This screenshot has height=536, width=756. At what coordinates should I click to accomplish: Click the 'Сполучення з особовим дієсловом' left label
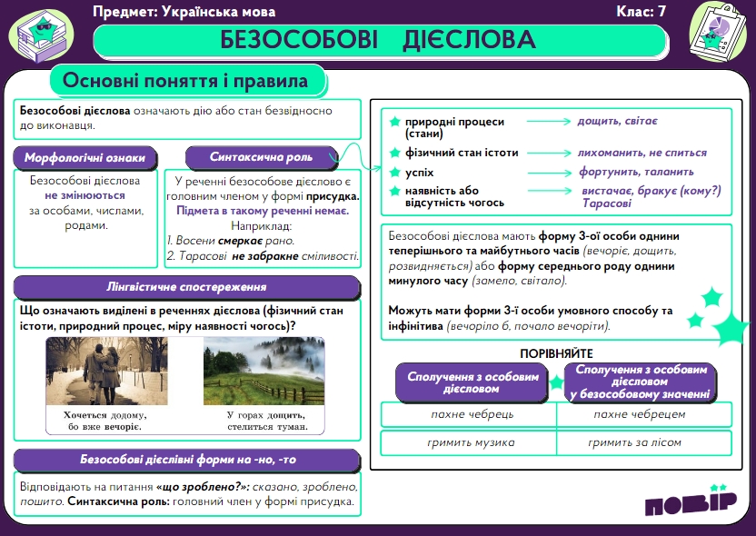(472, 382)
